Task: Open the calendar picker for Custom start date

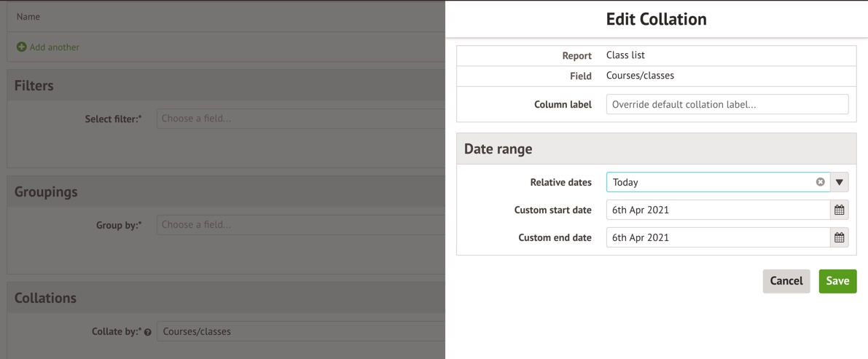Action: click(x=840, y=210)
